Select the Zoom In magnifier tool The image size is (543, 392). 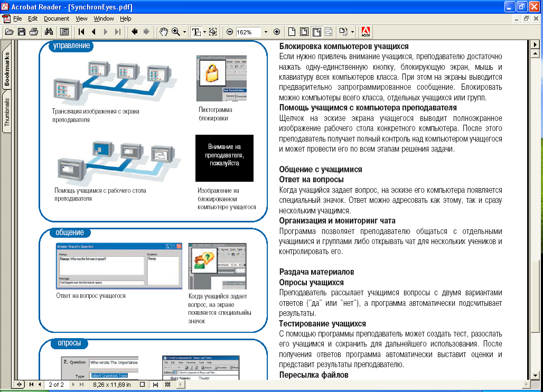[x=176, y=32]
